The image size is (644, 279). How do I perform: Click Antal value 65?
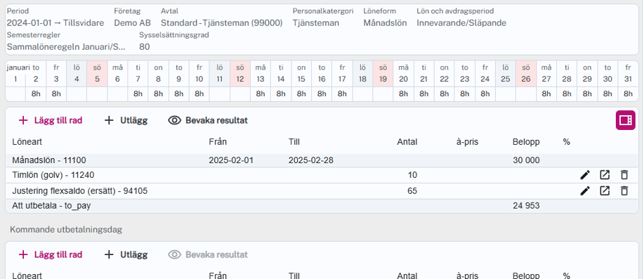pos(412,190)
